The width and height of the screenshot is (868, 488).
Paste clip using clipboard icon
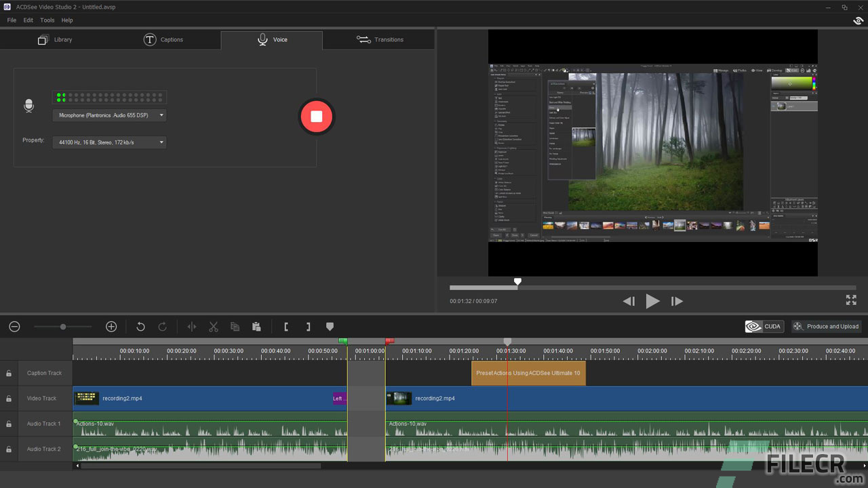(256, 327)
